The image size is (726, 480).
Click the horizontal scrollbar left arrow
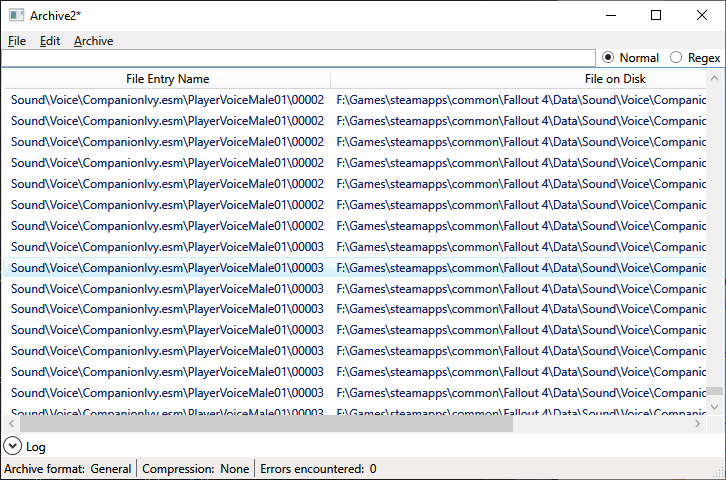click(x=12, y=423)
